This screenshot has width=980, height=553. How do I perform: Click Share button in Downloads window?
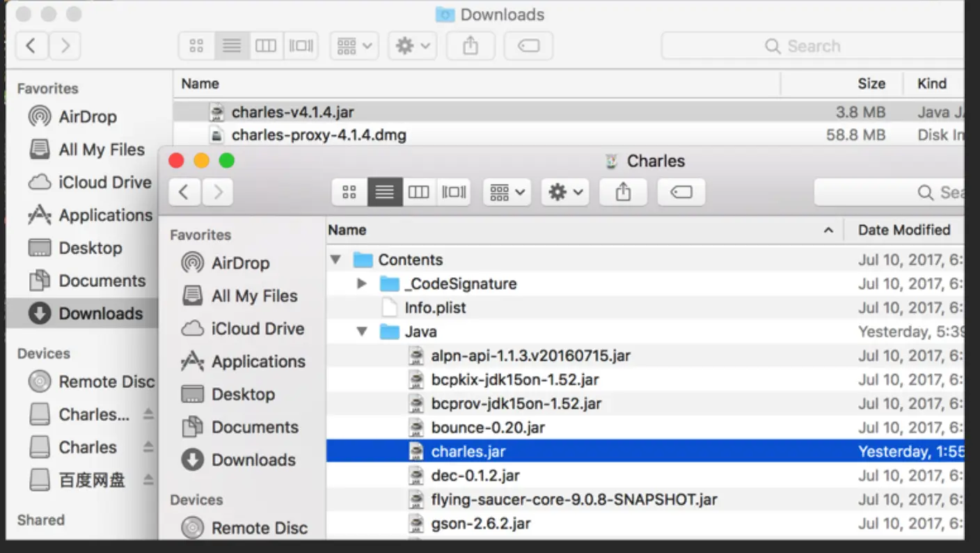point(470,46)
